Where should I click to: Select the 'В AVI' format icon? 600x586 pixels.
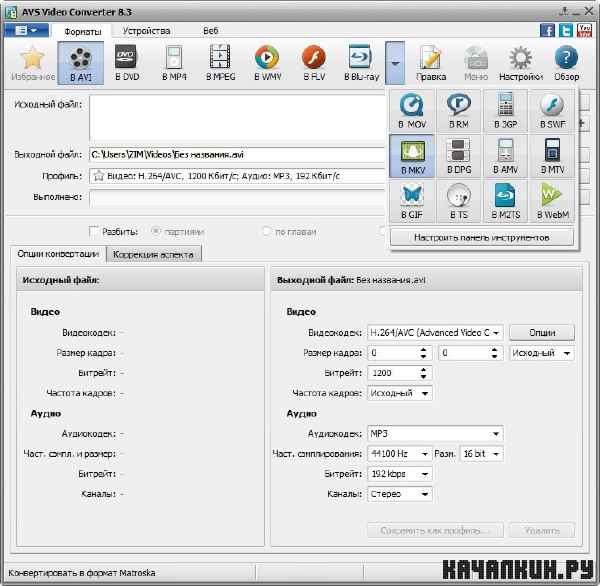(x=81, y=64)
